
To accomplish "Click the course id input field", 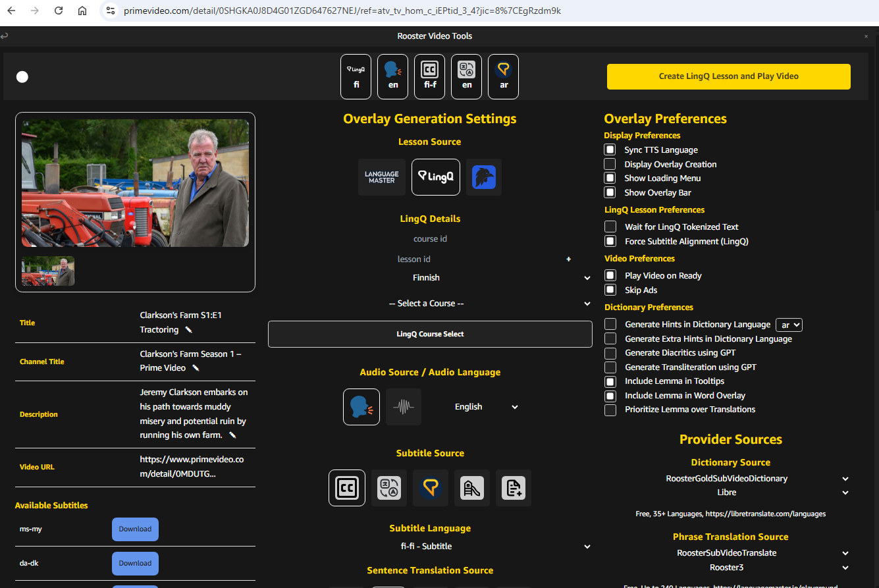I will (x=430, y=239).
